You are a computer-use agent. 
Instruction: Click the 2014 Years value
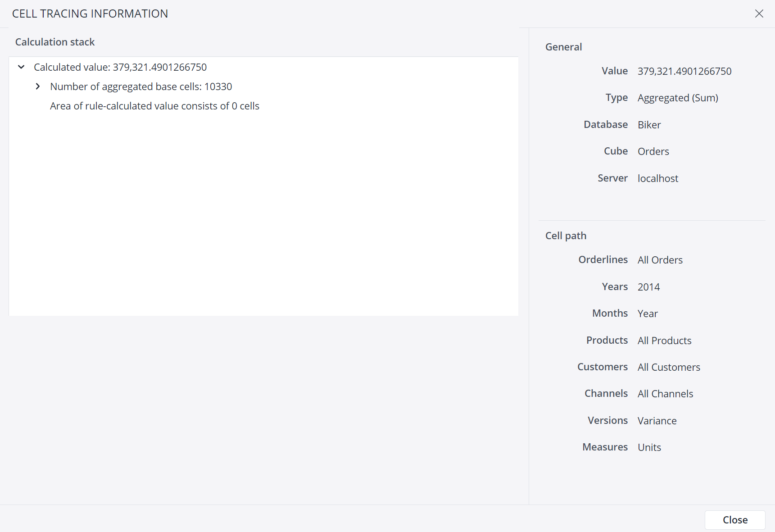coord(648,287)
